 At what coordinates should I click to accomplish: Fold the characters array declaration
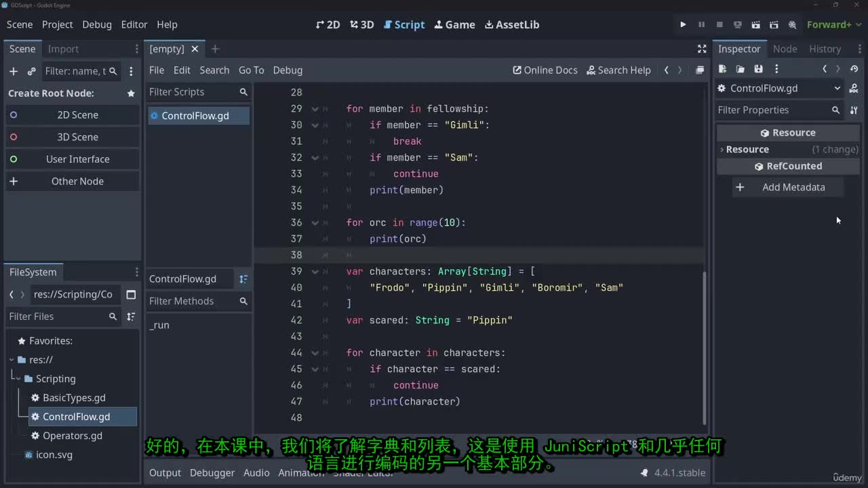(x=315, y=271)
